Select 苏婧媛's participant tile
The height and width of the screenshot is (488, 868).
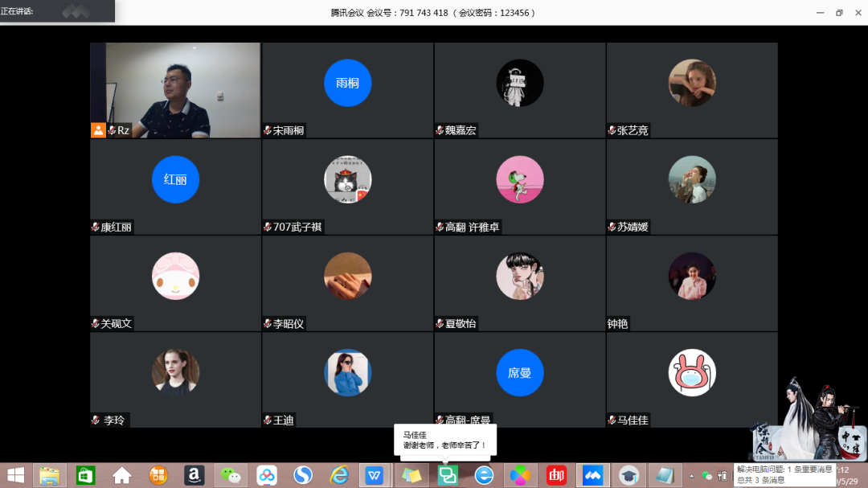tap(691, 187)
